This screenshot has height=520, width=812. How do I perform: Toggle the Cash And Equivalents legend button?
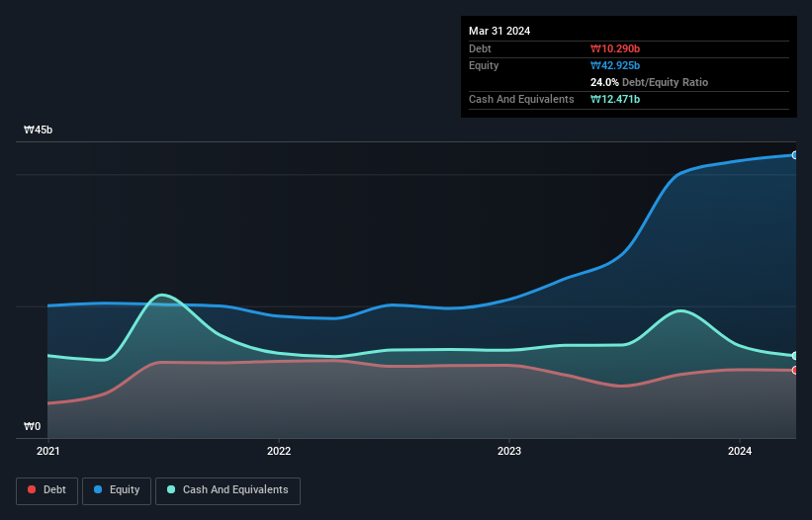(227, 490)
